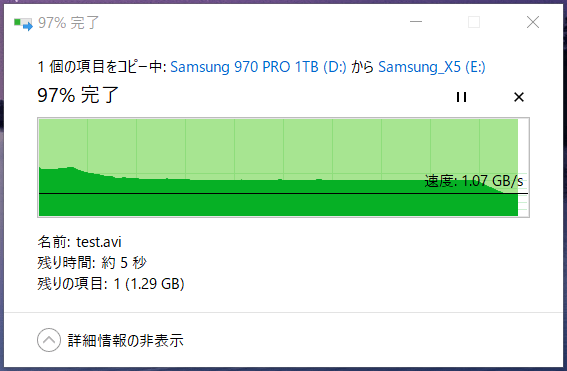Click the unfilled end of the progress graph

coord(523,167)
